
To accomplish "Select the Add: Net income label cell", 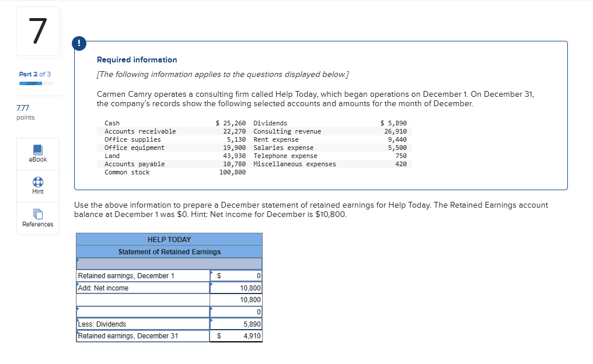I will coord(143,288).
